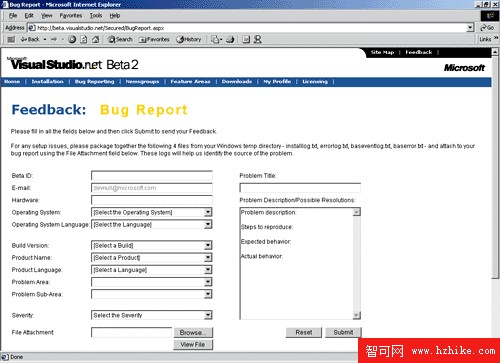Open the File menu
Screen dimensions: 500x363
[x=13, y=15]
